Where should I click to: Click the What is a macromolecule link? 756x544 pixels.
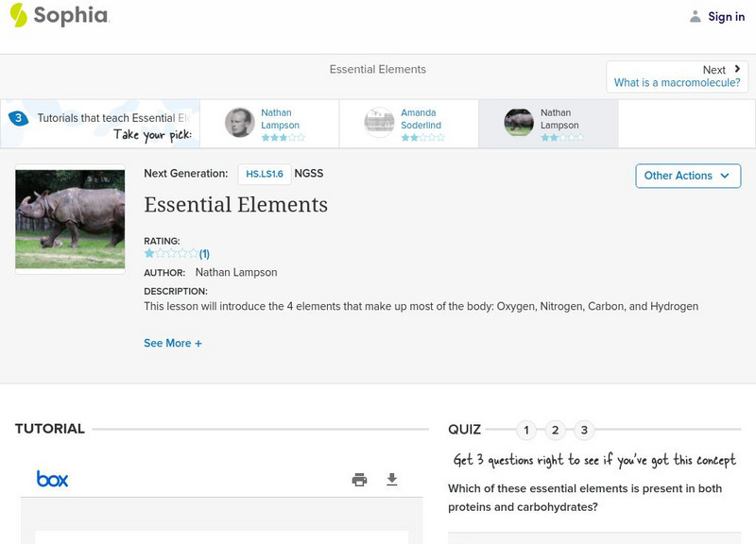(677, 81)
